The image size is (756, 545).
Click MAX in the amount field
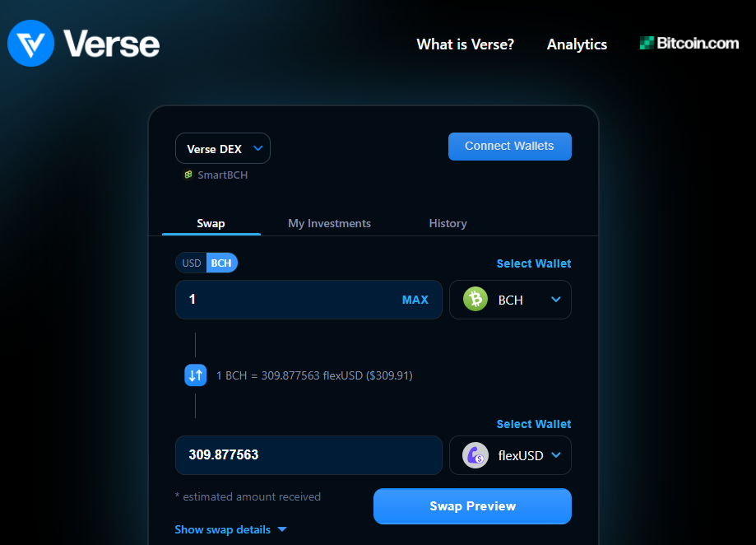click(x=415, y=300)
